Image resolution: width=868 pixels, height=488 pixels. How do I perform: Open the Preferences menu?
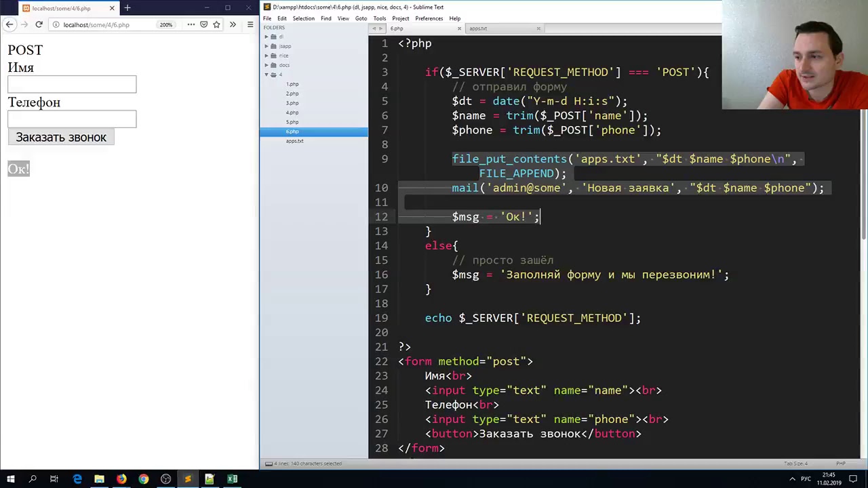tap(429, 18)
